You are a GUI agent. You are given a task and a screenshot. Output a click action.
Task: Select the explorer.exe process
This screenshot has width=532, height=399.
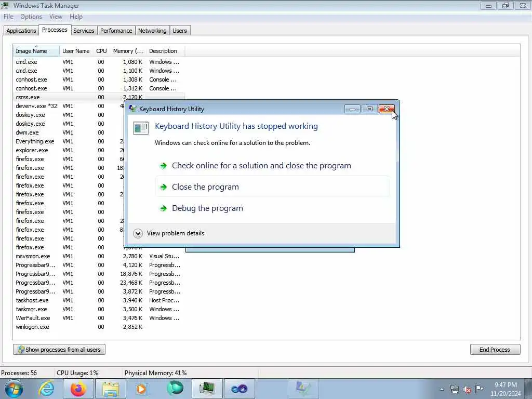[x=69, y=150]
